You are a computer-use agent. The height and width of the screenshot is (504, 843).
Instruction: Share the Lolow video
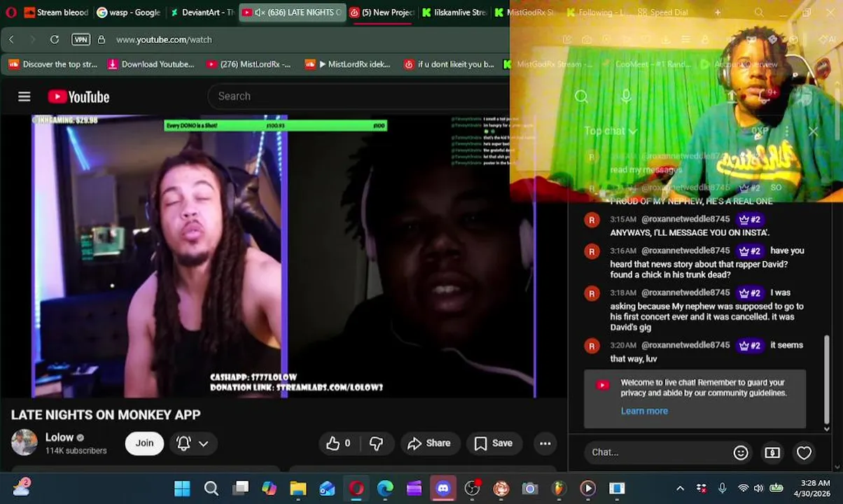click(429, 443)
